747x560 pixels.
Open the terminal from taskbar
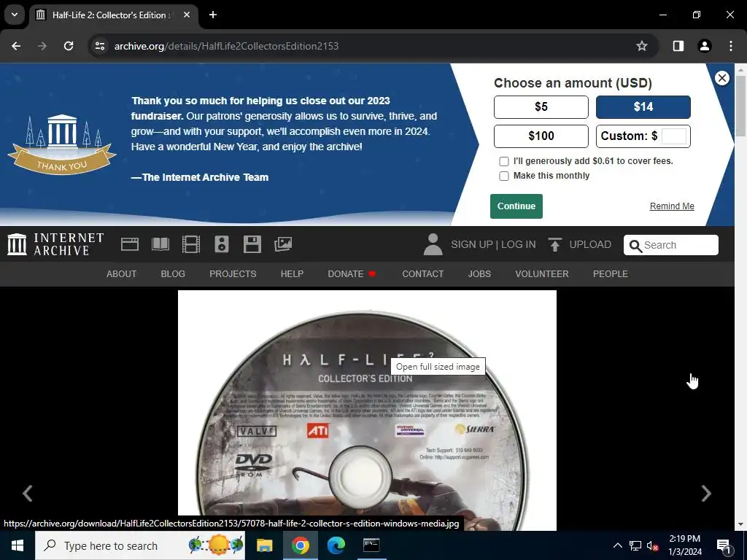click(371, 545)
